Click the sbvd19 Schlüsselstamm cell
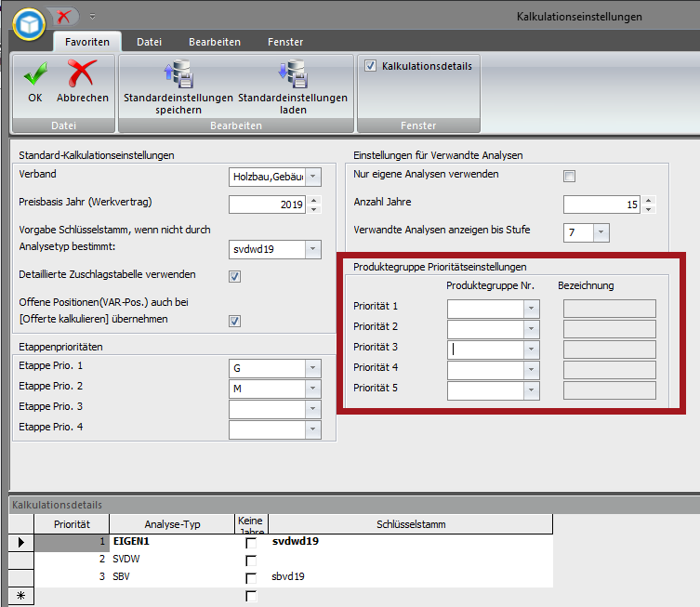This screenshot has height=607, width=700. tap(411, 576)
